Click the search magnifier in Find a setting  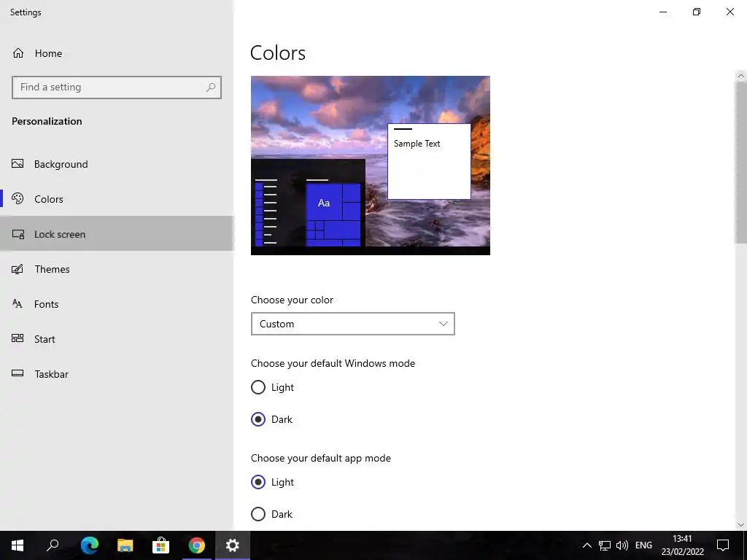[x=211, y=87]
